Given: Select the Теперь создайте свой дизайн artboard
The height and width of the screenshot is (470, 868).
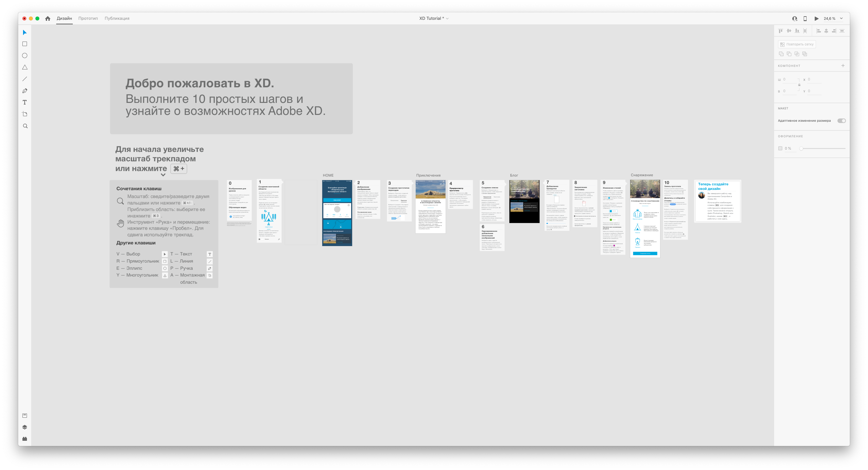Looking at the screenshot, I should point(718,201).
